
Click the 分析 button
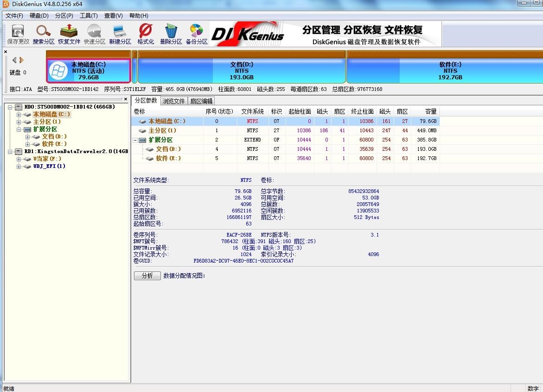(147, 276)
